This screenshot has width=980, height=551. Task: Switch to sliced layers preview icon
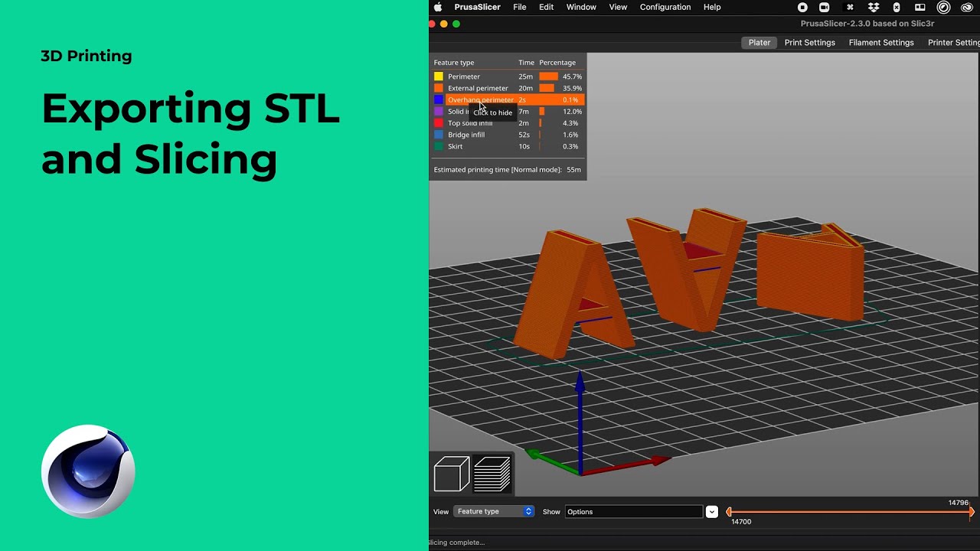coord(492,474)
